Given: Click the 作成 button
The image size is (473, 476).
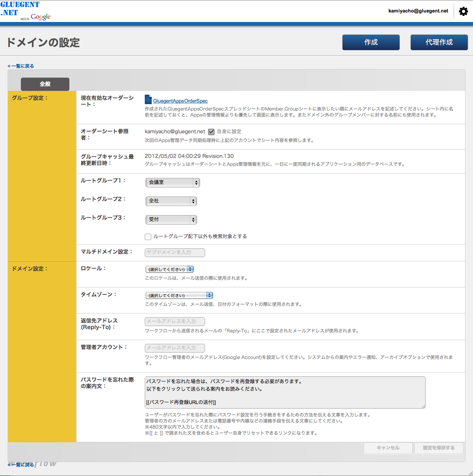Looking at the screenshot, I should 371,42.
